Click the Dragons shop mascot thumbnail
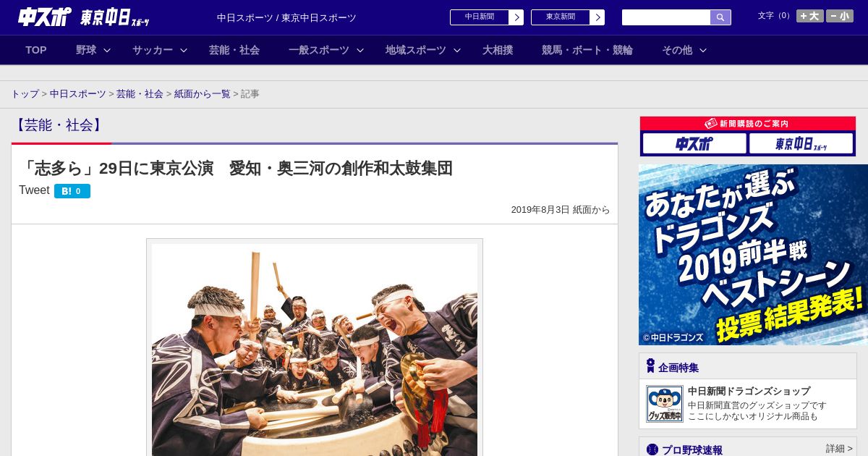Viewport: 868px width, 456px height. 664,404
